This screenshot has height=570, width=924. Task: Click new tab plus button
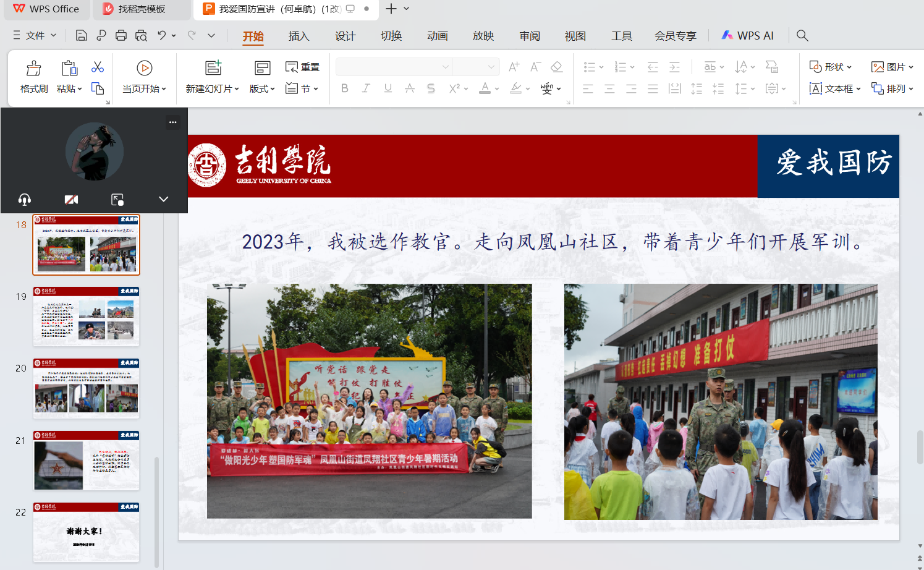[391, 9]
